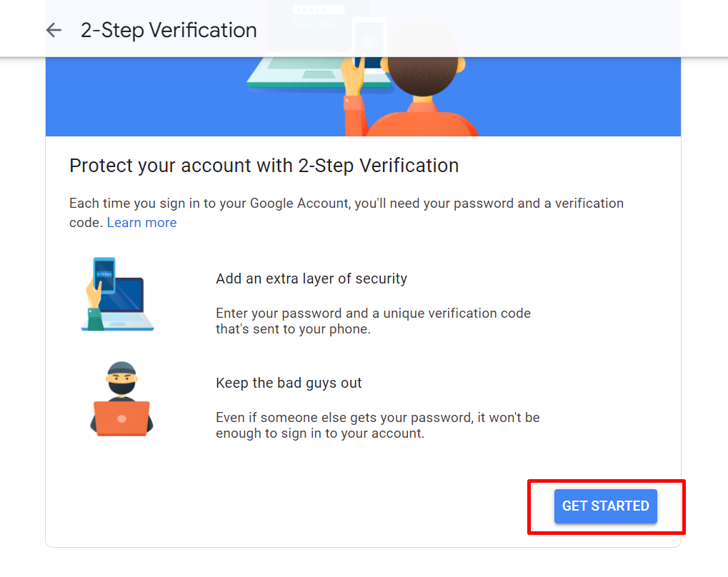This screenshot has height=577, width=728.
Task: Click the Keep the bad guys out heading
Action: [x=289, y=383]
